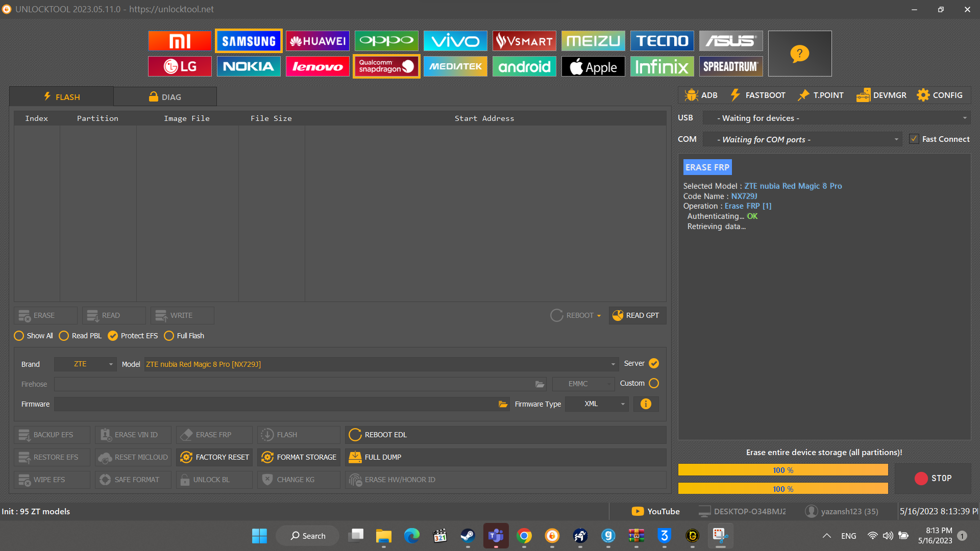Select the Full Flash radio option
The width and height of the screenshot is (980, 551).
pos(184,336)
